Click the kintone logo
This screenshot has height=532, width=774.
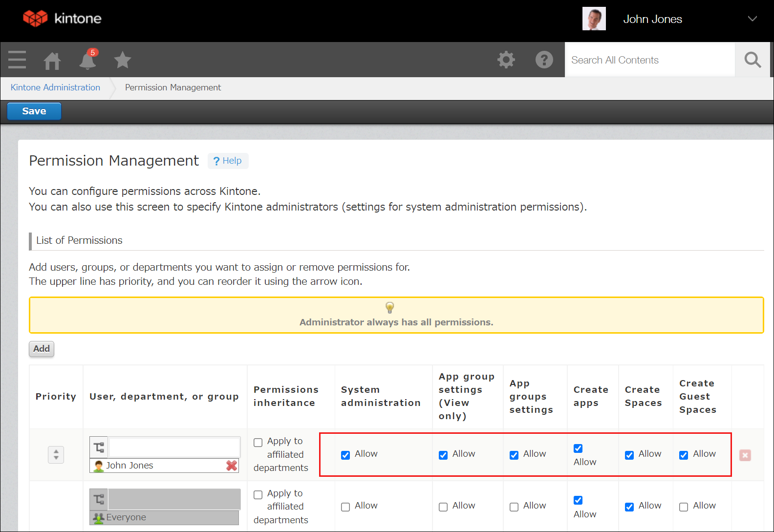pos(62,19)
